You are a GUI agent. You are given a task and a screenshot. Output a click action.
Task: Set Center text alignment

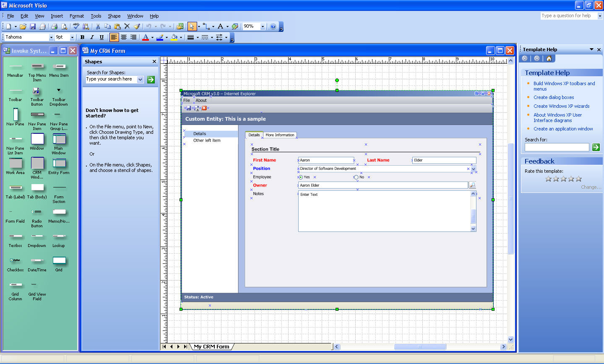pyautogui.click(x=124, y=37)
